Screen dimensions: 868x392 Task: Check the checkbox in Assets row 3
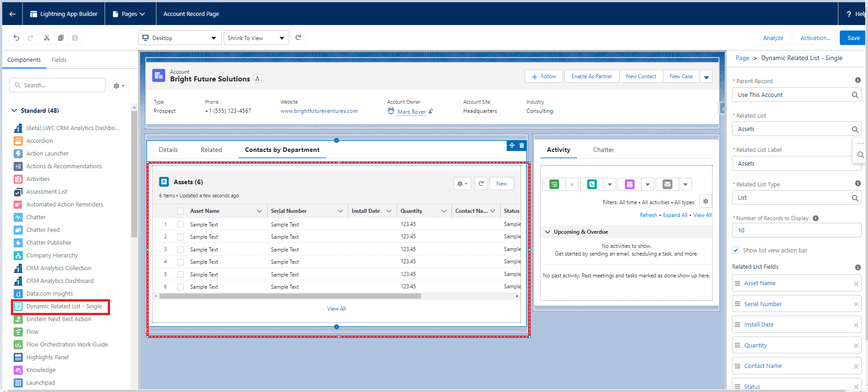point(181,250)
